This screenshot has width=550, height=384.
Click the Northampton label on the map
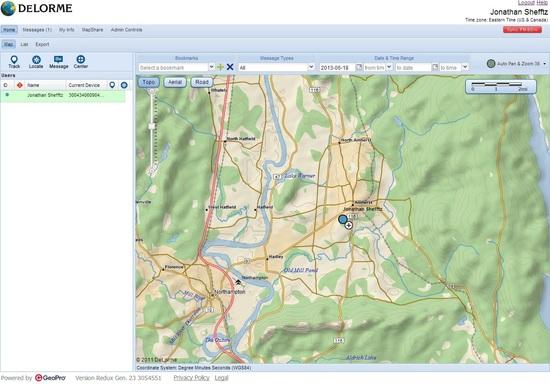coord(230,292)
